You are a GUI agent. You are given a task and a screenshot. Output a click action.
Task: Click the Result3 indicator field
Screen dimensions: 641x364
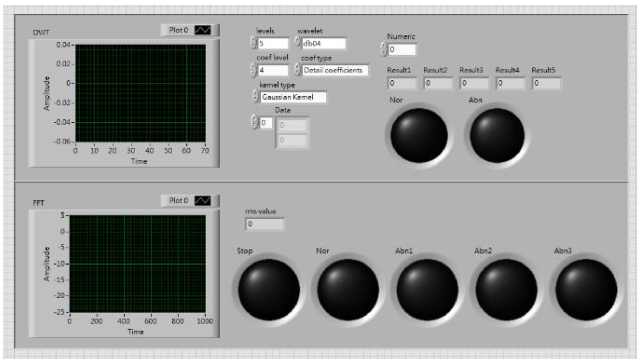click(474, 83)
